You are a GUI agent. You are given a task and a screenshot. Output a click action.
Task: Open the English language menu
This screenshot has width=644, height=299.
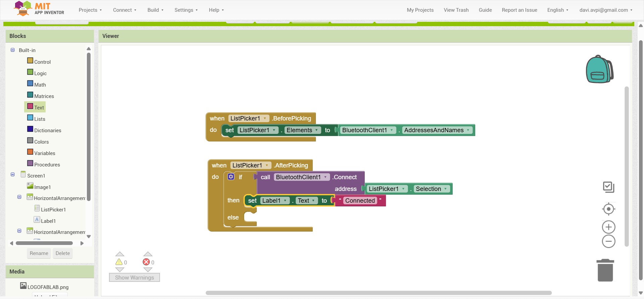pos(558,10)
